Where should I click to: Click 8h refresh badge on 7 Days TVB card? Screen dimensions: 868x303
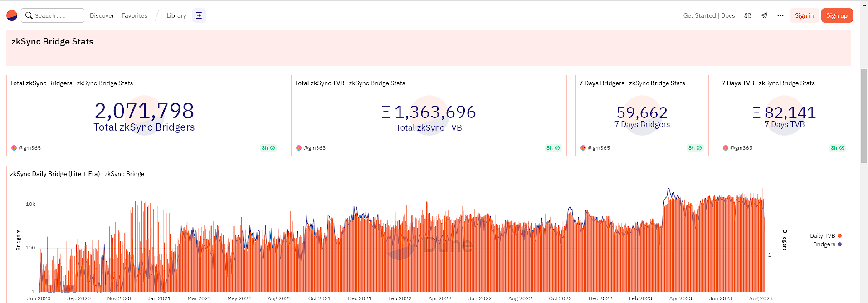tap(838, 148)
